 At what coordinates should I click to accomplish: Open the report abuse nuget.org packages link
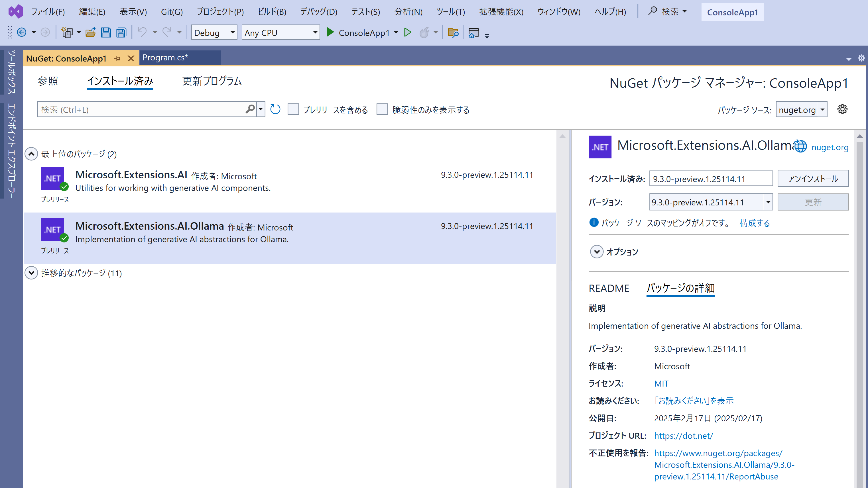[x=724, y=464]
